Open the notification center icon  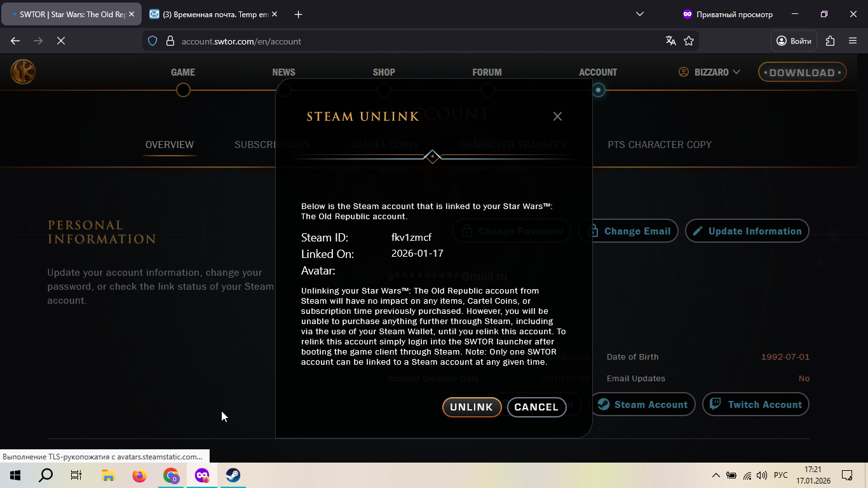point(847,475)
